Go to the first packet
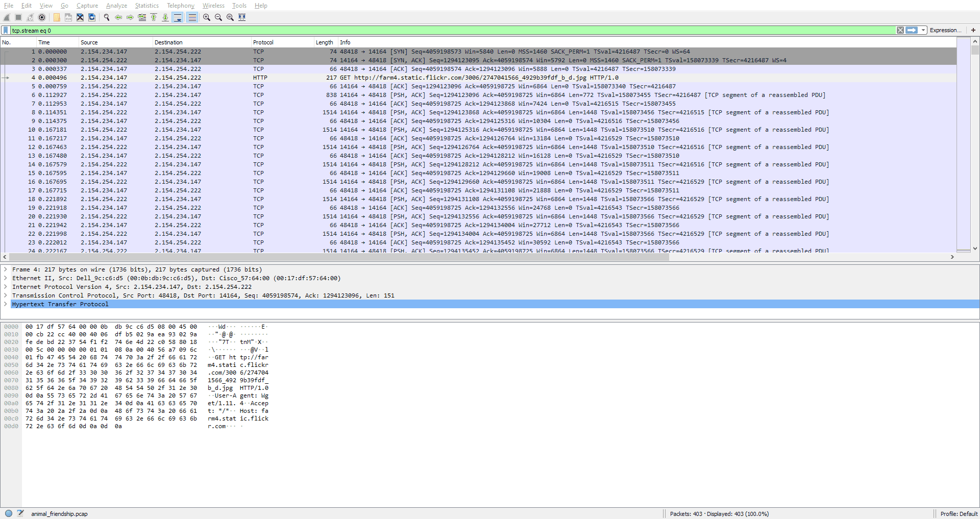This screenshot has height=519, width=980. [154, 17]
